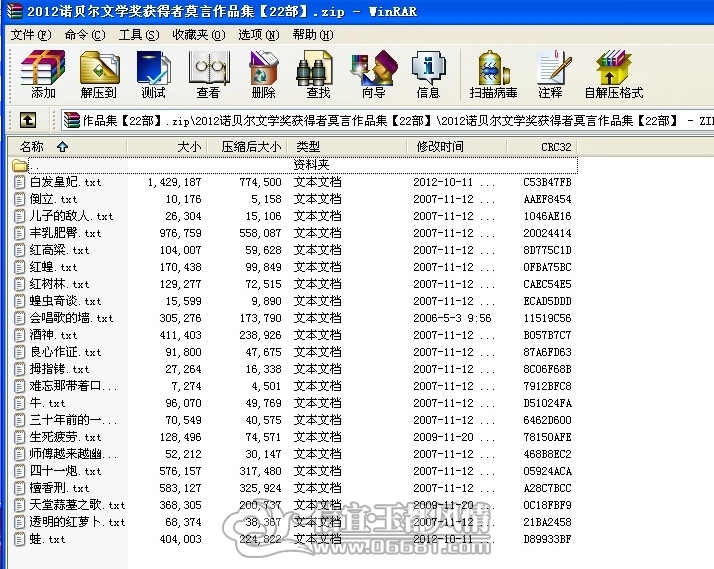Screen dimensions: 714x569
Task: Click the WinRAR archive icon in address bar
Action: pyautogui.click(x=71, y=120)
